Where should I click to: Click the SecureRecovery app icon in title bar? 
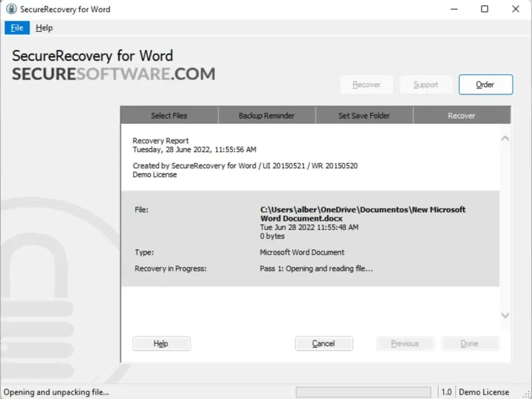[x=11, y=9]
